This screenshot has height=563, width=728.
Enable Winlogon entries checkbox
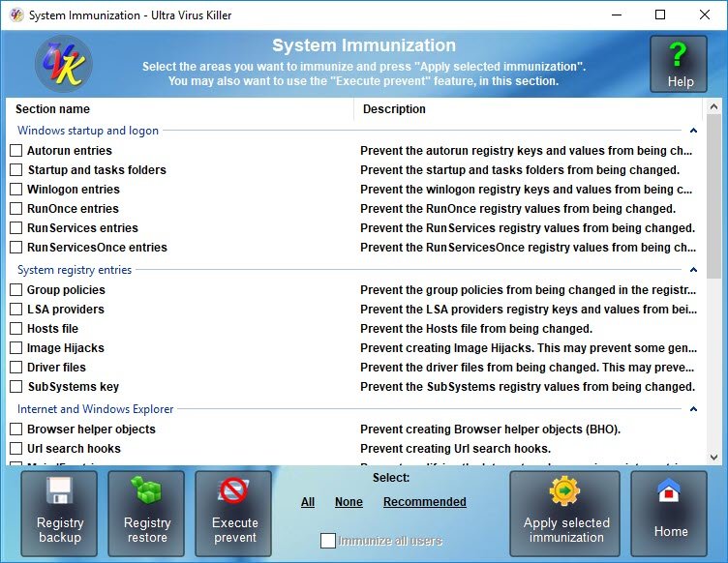pos(16,190)
